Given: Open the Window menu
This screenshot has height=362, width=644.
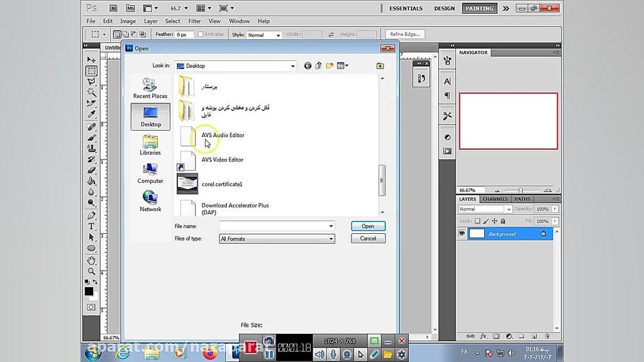Looking at the screenshot, I should click(239, 21).
